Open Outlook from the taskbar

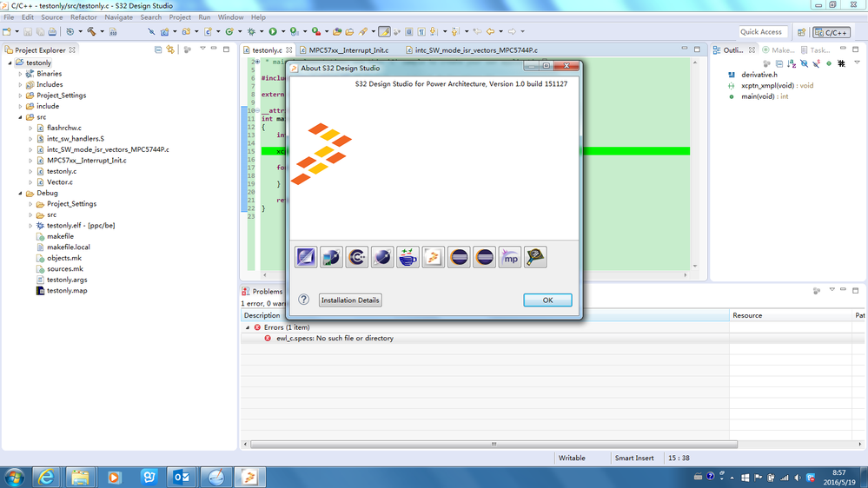(182, 477)
